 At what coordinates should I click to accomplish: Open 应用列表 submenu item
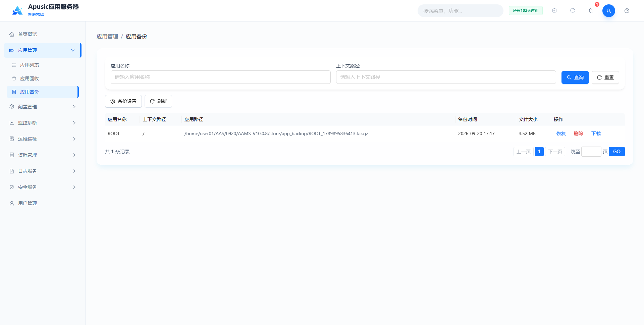[43, 65]
